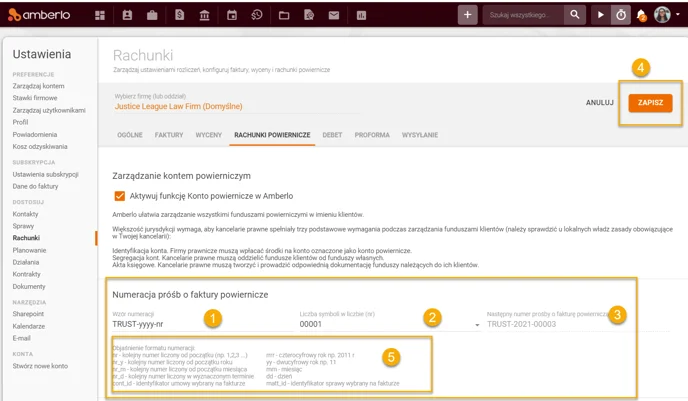This screenshot has height=401, width=688.
Task: Open 'Kalendarze' in sidebar
Action: [x=29, y=326]
